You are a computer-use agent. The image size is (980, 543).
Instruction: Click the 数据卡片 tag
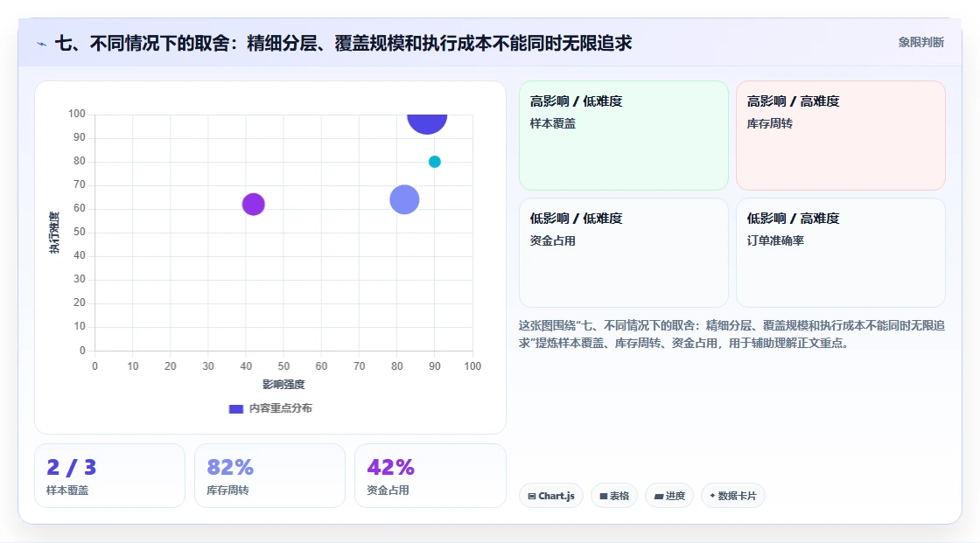(733, 496)
